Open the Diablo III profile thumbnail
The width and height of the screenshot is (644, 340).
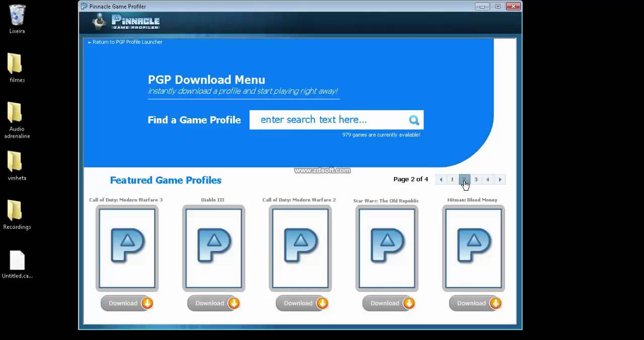tap(213, 248)
